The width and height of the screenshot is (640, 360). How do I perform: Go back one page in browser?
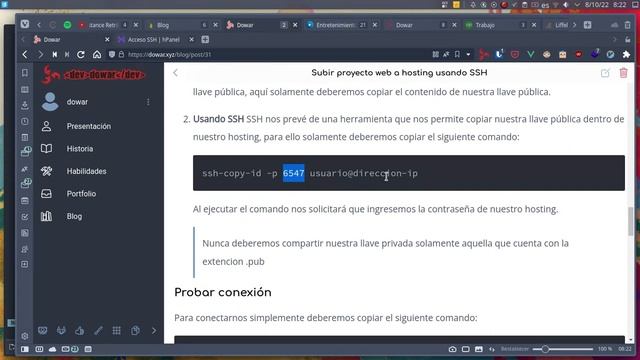coord(25,54)
